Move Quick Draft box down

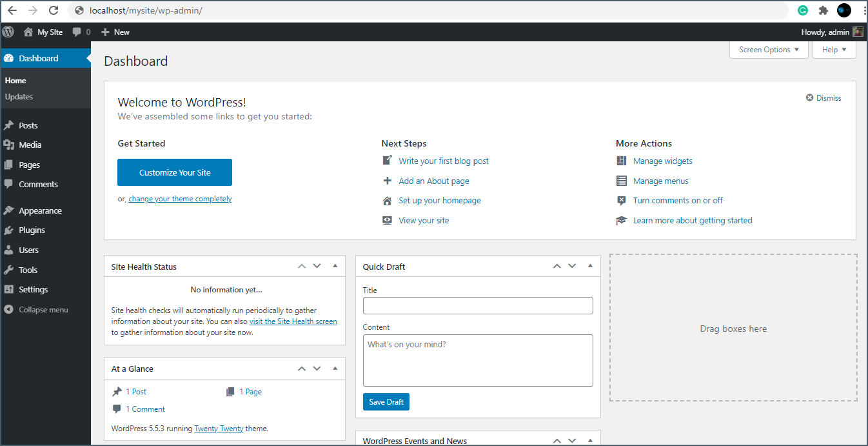(x=572, y=266)
